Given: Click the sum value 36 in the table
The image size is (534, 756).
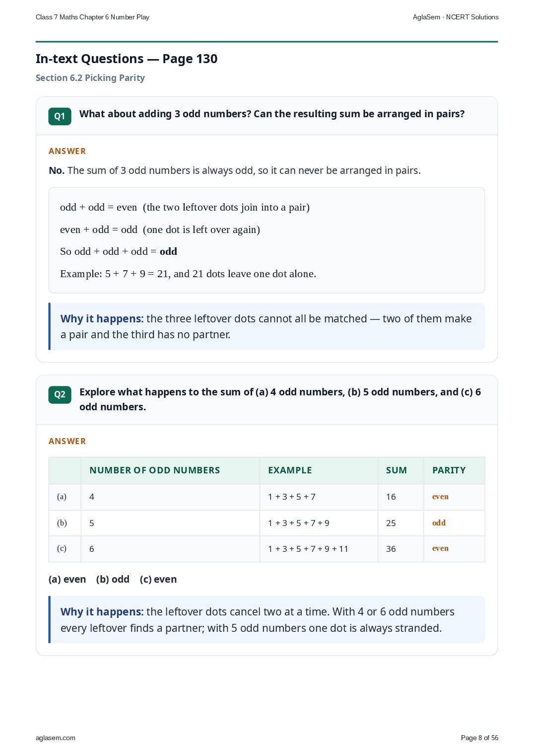Looking at the screenshot, I should (391, 549).
